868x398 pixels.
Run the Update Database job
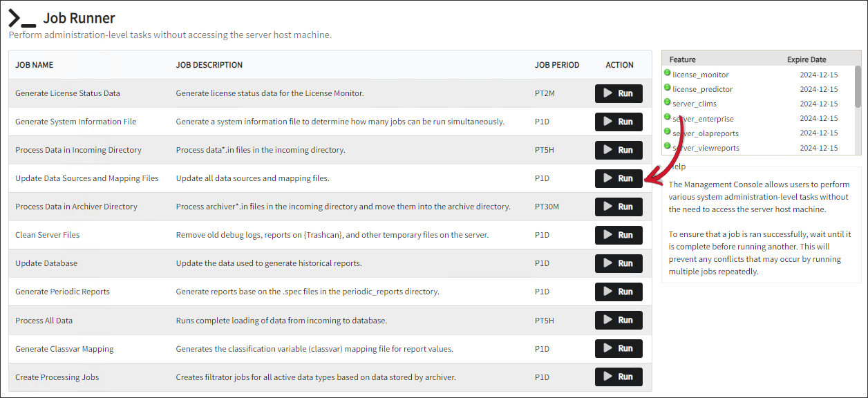click(x=619, y=263)
